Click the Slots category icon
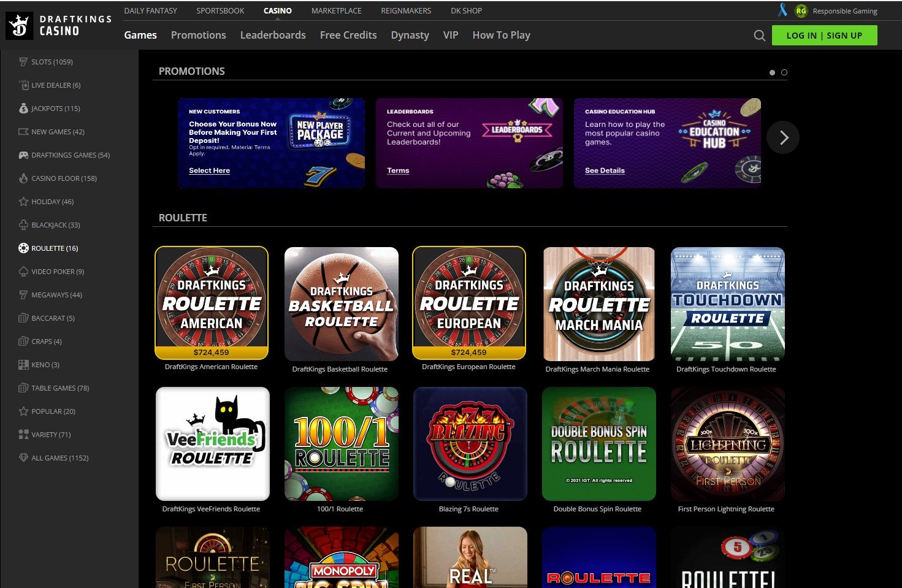 tap(23, 62)
